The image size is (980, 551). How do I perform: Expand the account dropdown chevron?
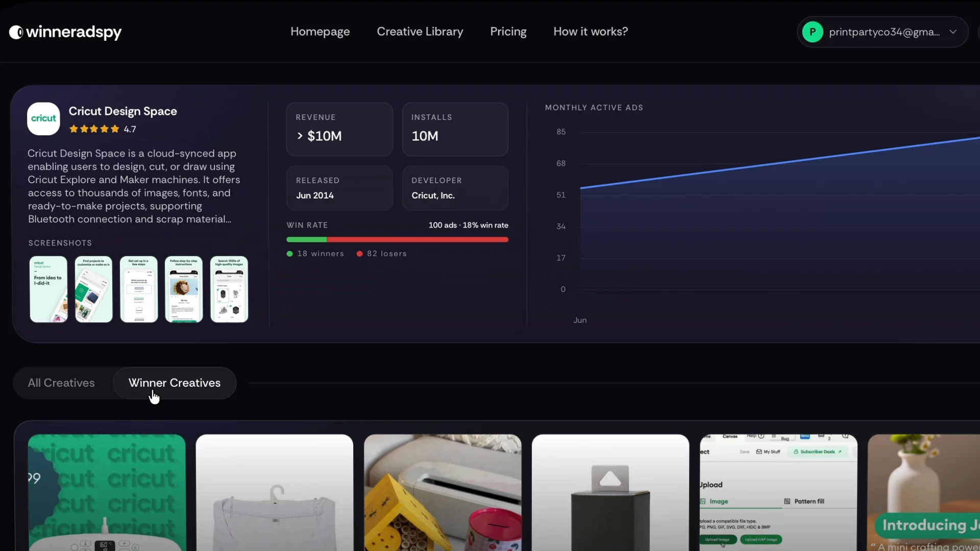pos(953,32)
